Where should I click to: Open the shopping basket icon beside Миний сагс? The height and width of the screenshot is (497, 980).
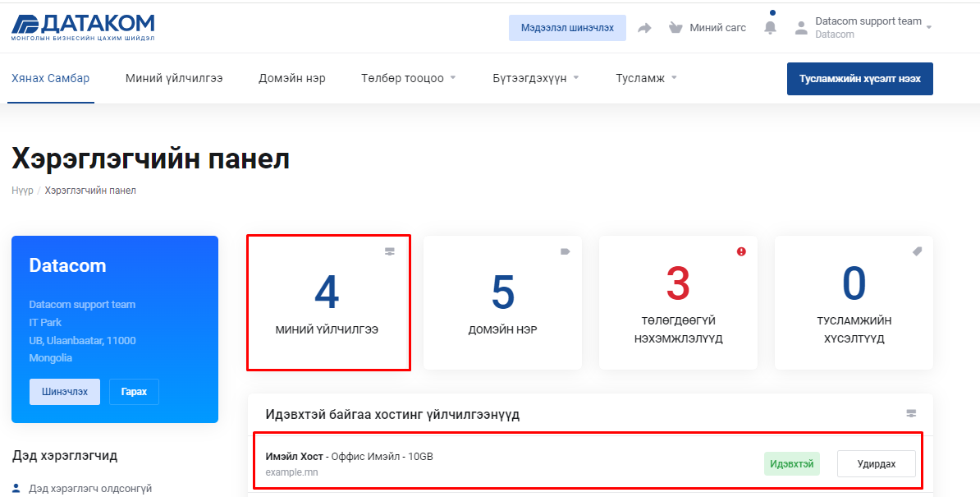click(x=675, y=27)
